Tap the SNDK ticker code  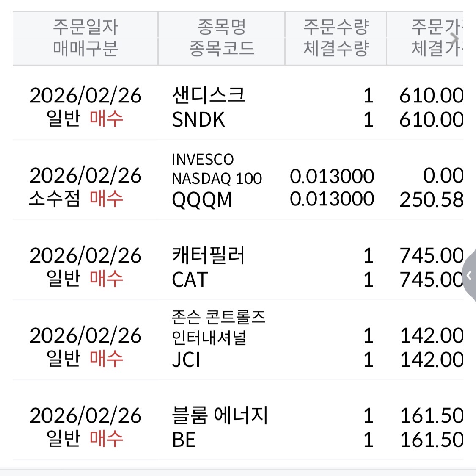pos(198,120)
